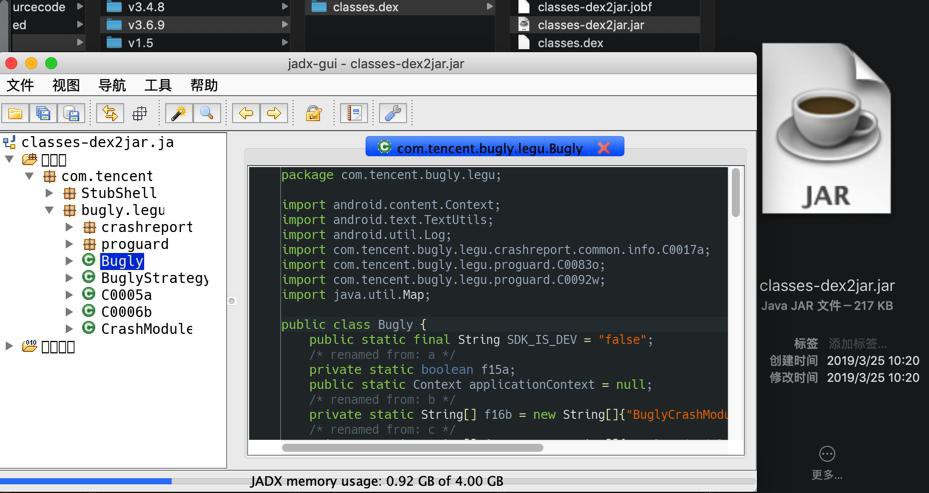Click the SDK_IS_DEV constant in code
The image size is (929, 493).
click(x=542, y=340)
